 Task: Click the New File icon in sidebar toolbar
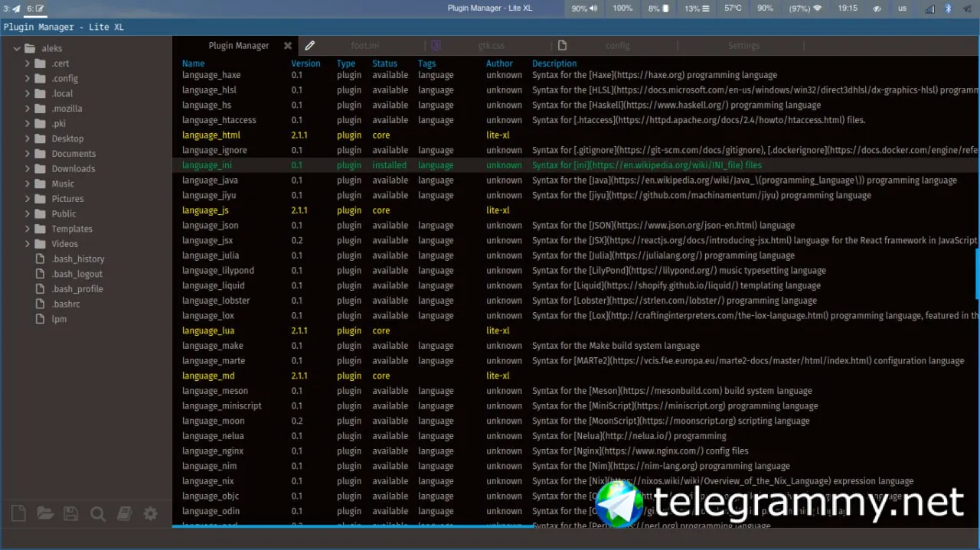18,514
